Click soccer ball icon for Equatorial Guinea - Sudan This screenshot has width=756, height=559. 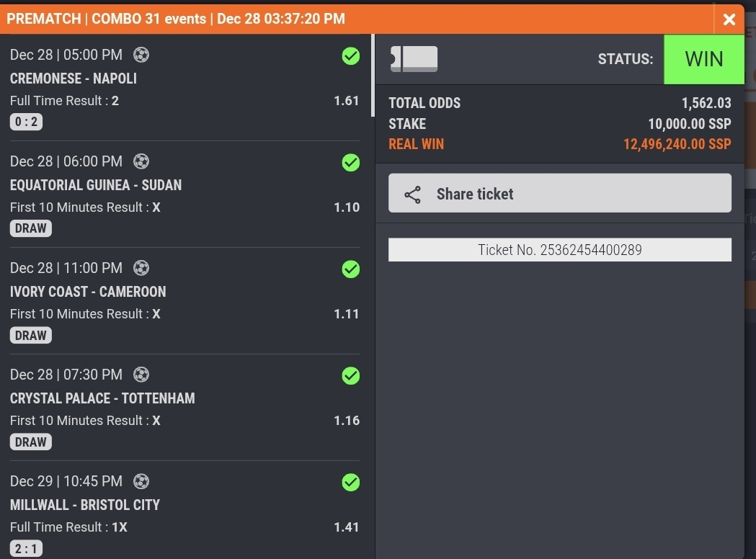coord(141,161)
